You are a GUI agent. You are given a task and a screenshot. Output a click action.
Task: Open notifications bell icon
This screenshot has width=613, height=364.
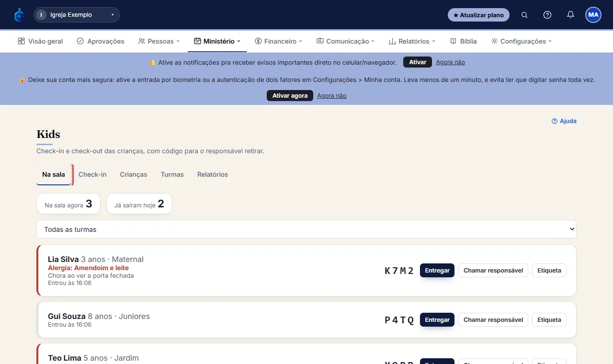[570, 15]
